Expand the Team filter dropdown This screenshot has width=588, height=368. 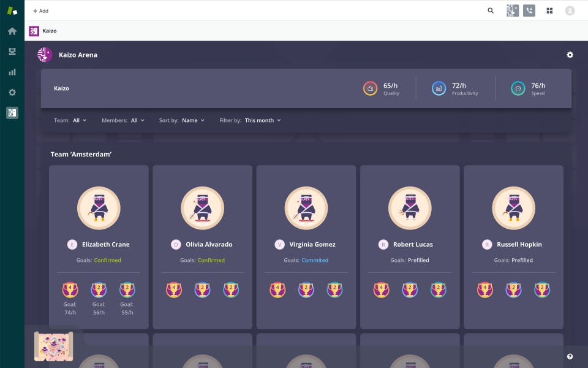(70, 121)
